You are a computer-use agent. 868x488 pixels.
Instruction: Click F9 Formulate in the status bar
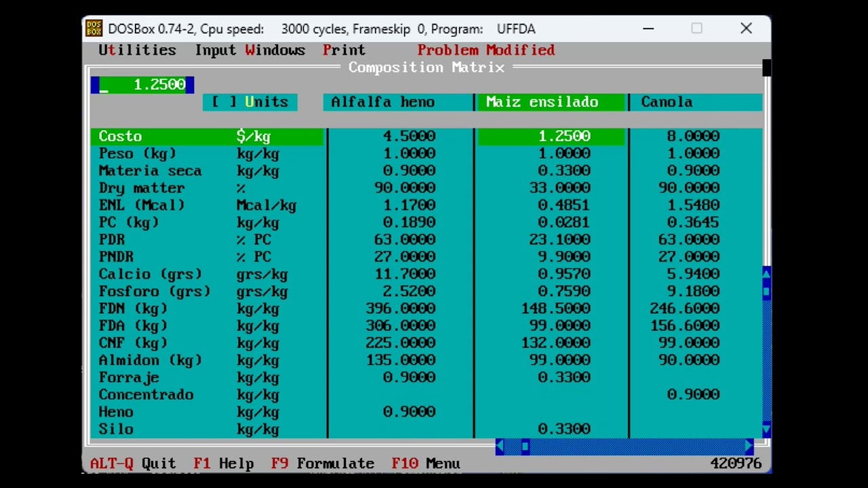[x=323, y=464]
